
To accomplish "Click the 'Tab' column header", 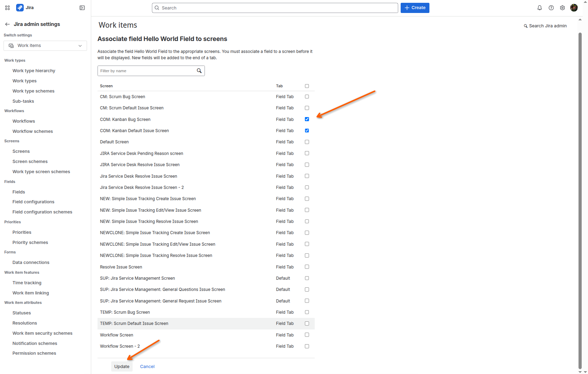I will 279,86.
